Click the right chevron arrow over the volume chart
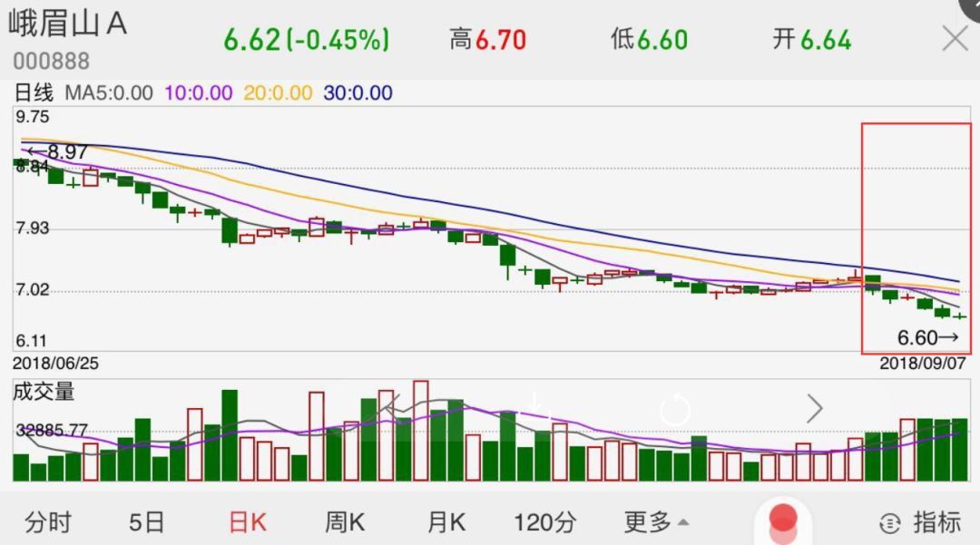The height and width of the screenshot is (545, 980). [814, 410]
